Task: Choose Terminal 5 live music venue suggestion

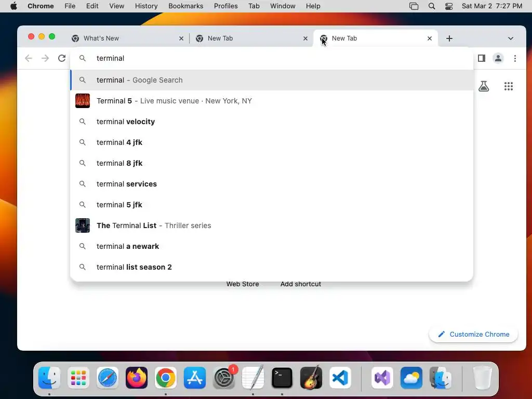Action: [272, 101]
